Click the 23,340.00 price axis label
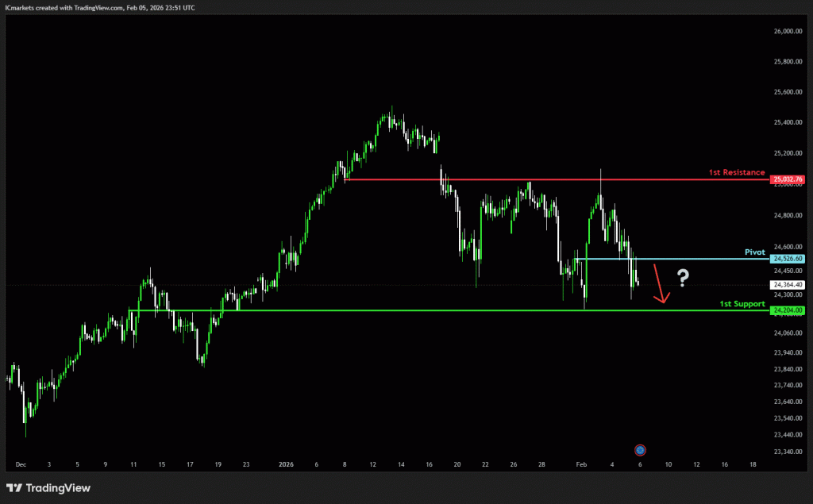 (788, 452)
